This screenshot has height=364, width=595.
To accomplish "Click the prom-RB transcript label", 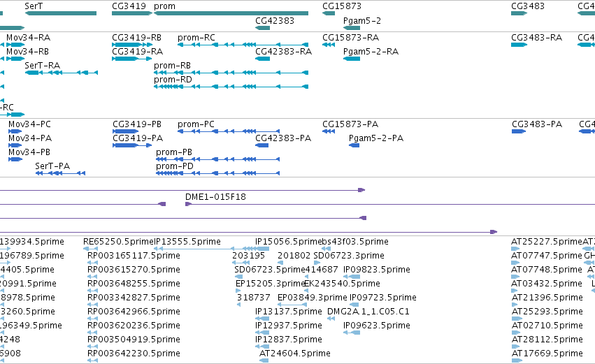I will point(172,66).
